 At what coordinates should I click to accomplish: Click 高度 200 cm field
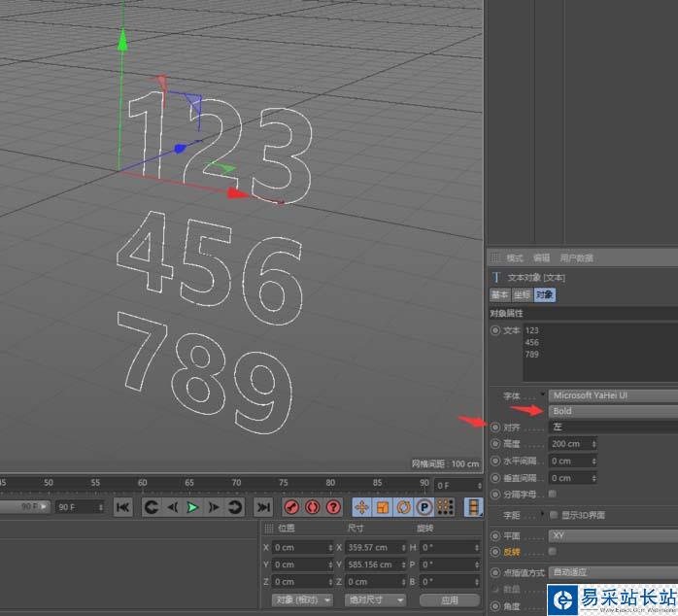[x=568, y=444]
